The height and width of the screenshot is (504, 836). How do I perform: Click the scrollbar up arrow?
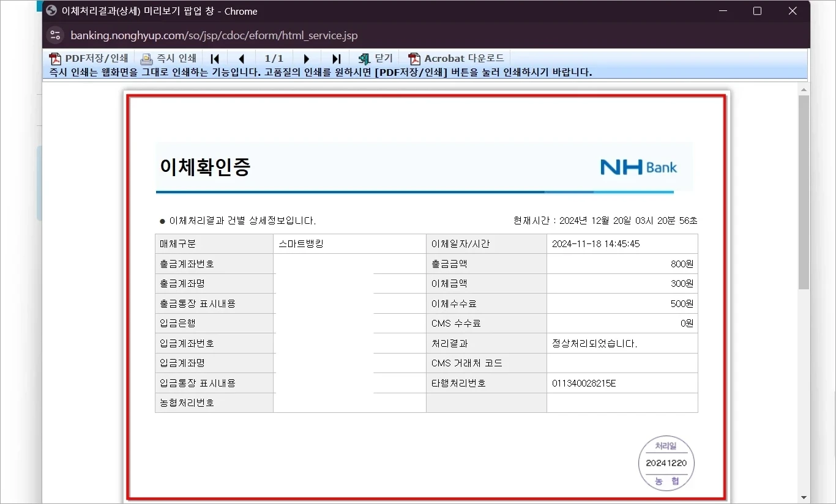804,88
